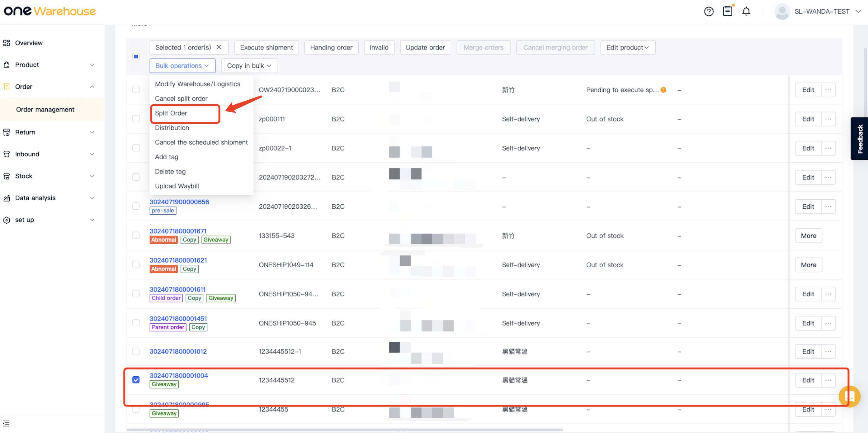Click the Execute shipment button

click(266, 48)
